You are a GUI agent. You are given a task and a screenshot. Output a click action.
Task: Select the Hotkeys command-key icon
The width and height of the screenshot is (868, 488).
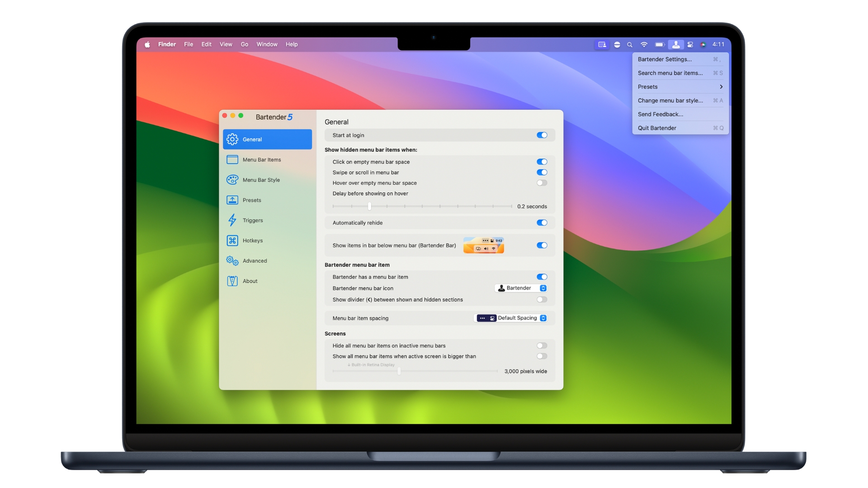click(x=232, y=240)
